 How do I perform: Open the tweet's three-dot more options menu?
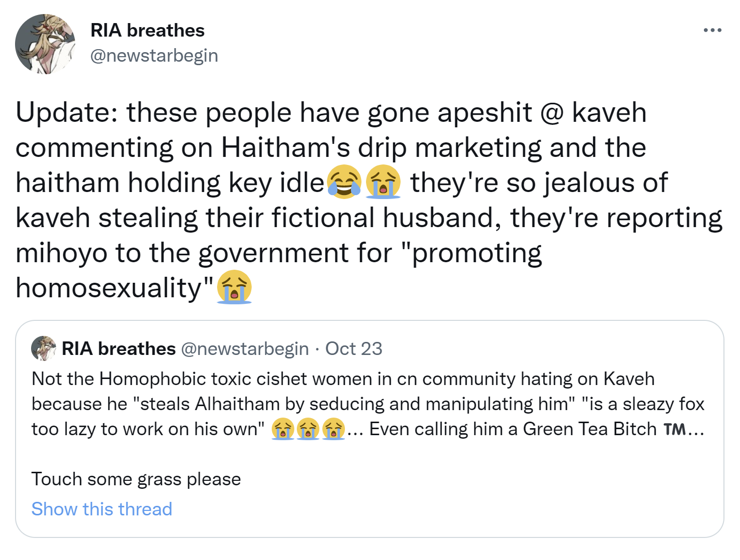[712, 31]
